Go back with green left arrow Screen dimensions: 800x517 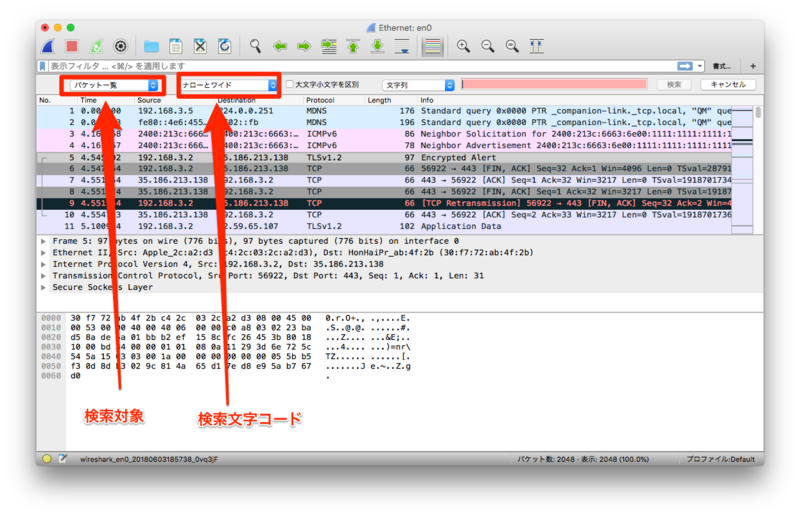tap(280, 46)
